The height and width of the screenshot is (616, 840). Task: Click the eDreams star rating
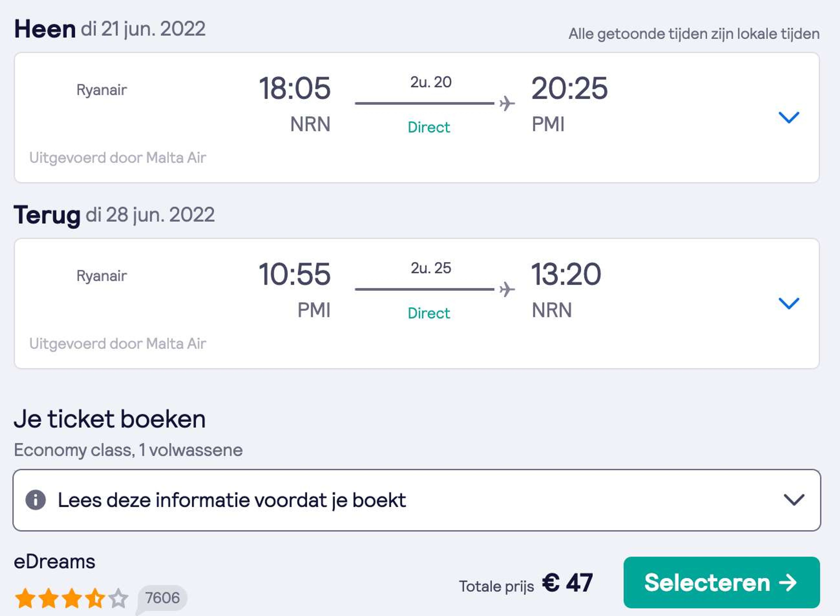72,598
